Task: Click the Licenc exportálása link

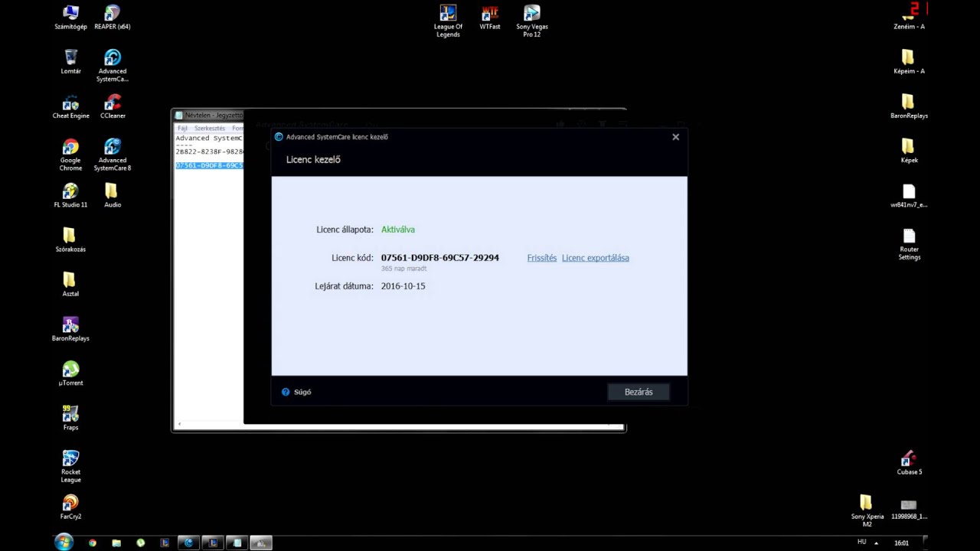Action: 595,258
